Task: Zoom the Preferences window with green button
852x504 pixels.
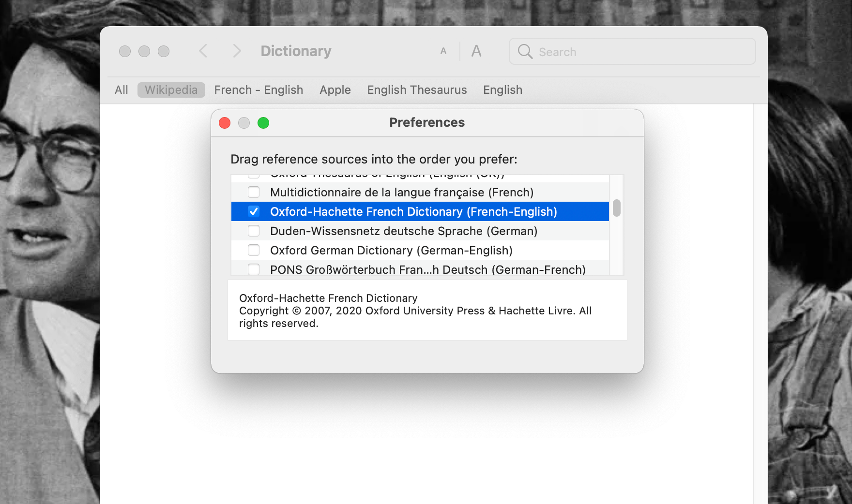Action: (x=263, y=123)
